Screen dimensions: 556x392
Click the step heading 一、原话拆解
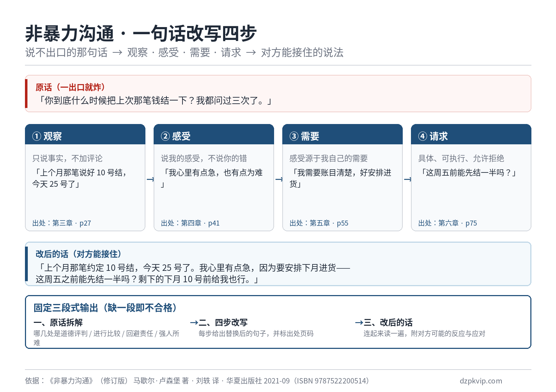pyautogui.click(x=58, y=323)
